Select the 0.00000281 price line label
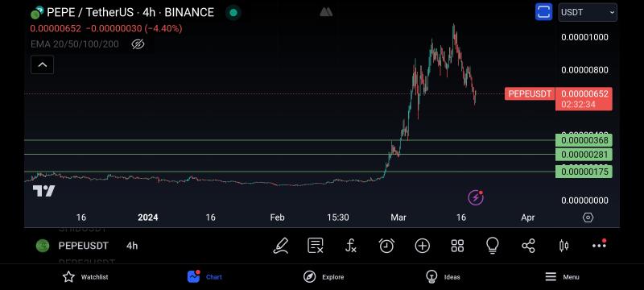The height and width of the screenshot is (290, 644). (584, 155)
